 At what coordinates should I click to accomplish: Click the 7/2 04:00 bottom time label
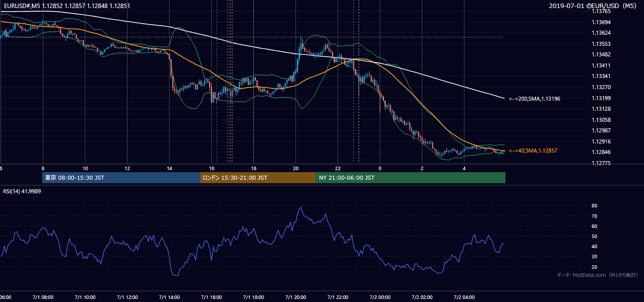coord(465,297)
